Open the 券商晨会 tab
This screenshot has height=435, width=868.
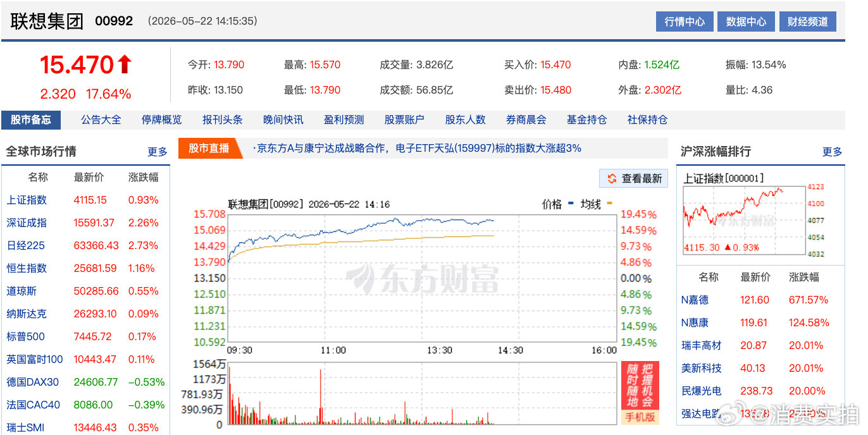pos(526,119)
